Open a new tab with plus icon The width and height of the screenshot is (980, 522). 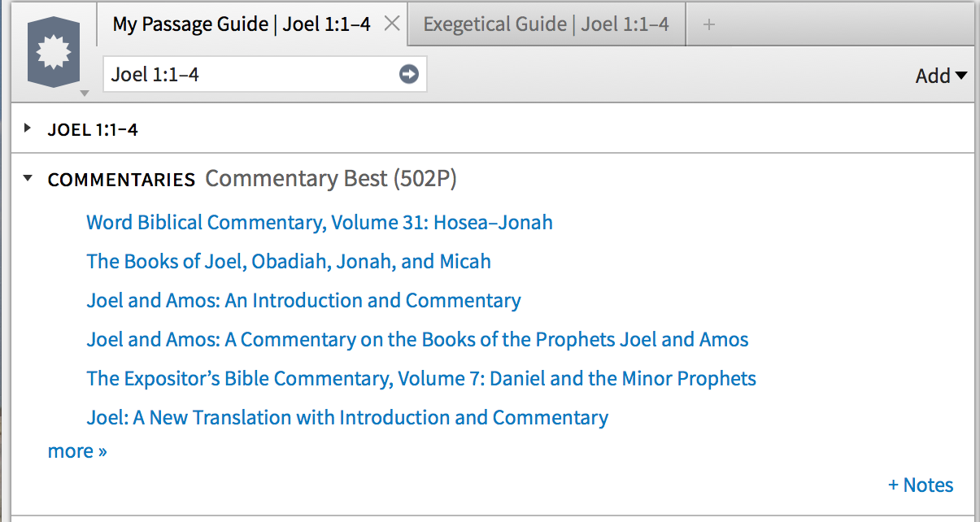pyautogui.click(x=708, y=24)
